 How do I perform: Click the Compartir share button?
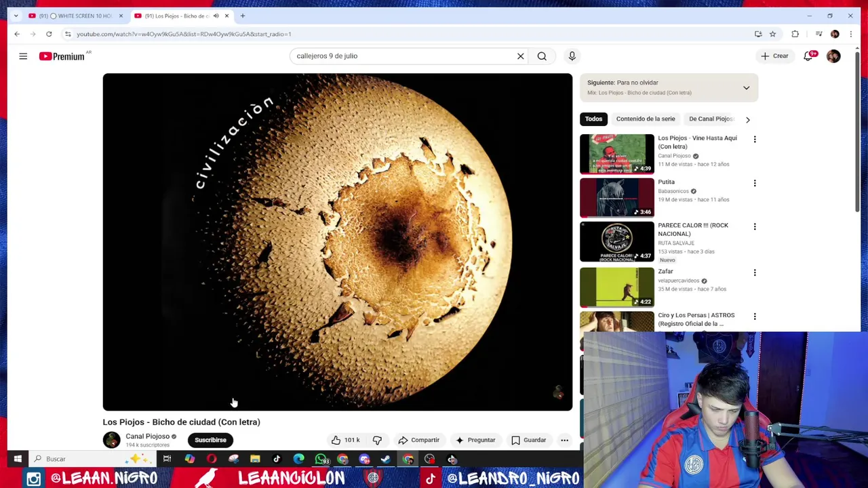pos(418,440)
